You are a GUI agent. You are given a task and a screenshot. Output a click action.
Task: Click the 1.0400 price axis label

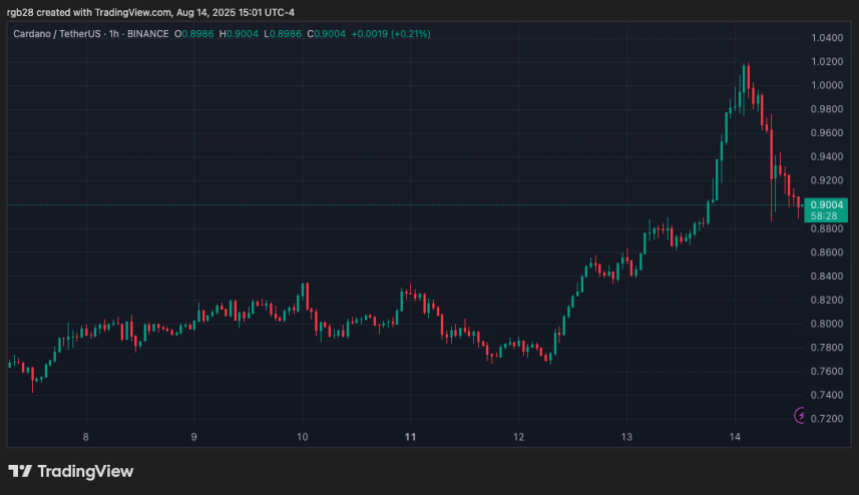[826, 38]
